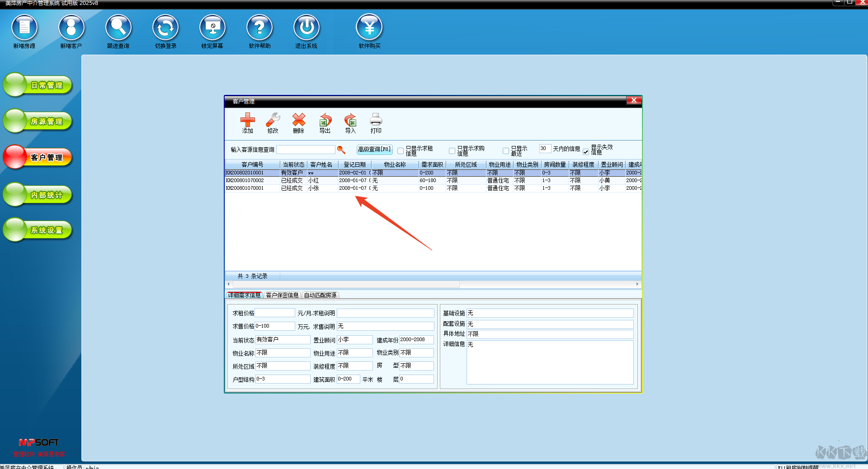
Task: Tick the 只显示求购信息 checkbox
Action: pyautogui.click(x=452, y=151)
